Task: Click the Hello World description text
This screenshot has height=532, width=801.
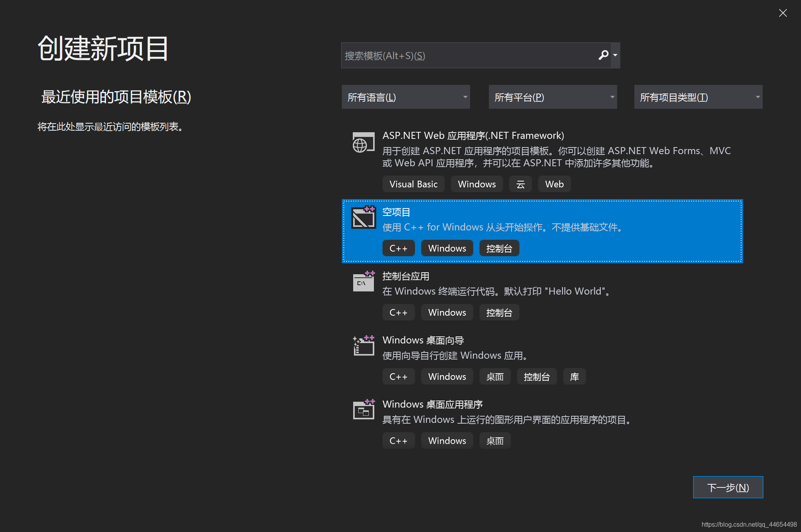Action: coord(497,291)
